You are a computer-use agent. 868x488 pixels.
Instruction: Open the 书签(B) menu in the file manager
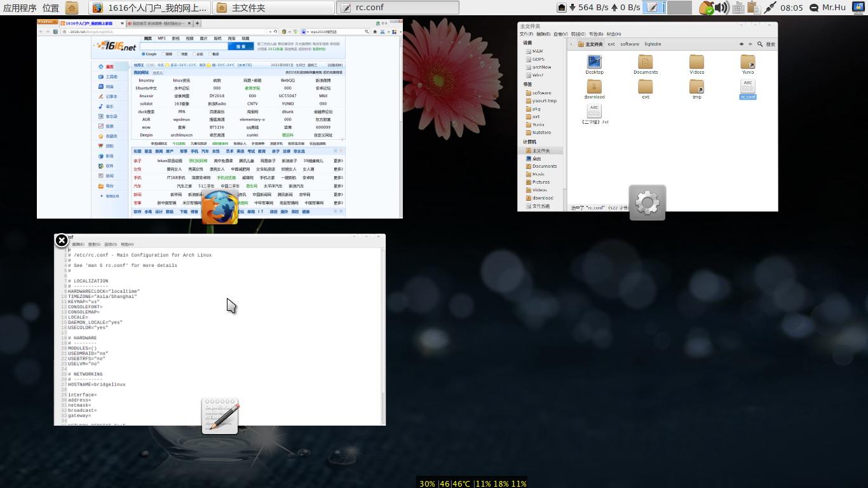(595, 34)
